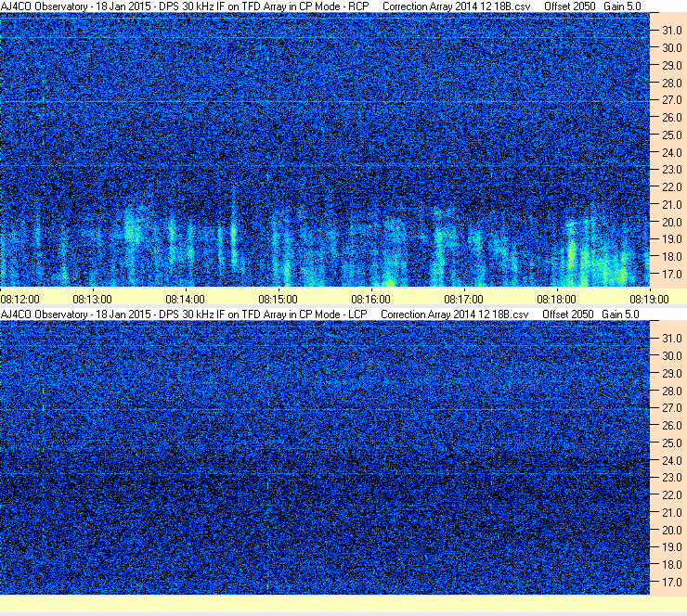The width and height of the screenshot is (687, 616).
Task: Pick the 28.0 frequency label in LCP panel
Action: (672, 391)
